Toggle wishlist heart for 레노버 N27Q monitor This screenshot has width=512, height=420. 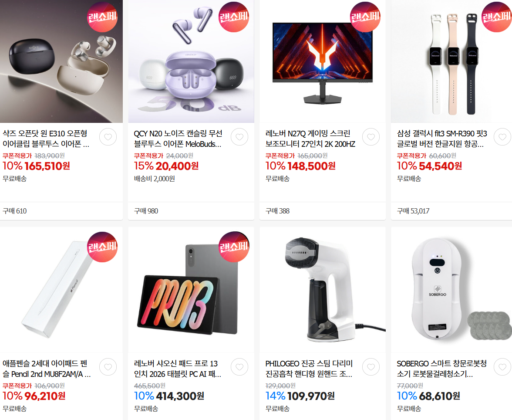tap(371, 137)
